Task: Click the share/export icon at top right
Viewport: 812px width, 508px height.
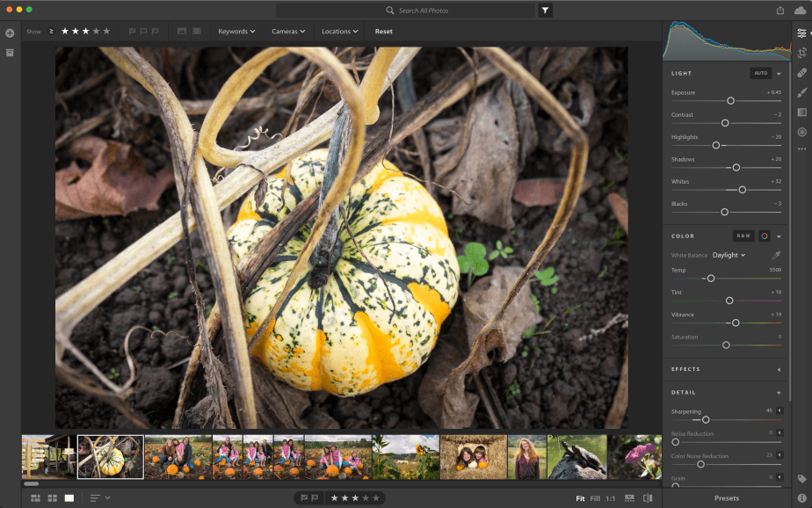Action: point(780,11)
